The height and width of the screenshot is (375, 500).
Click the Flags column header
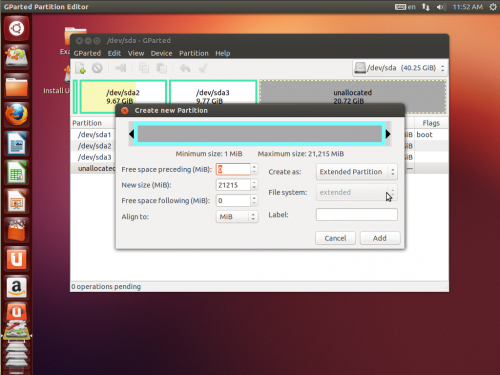(431, 123)
